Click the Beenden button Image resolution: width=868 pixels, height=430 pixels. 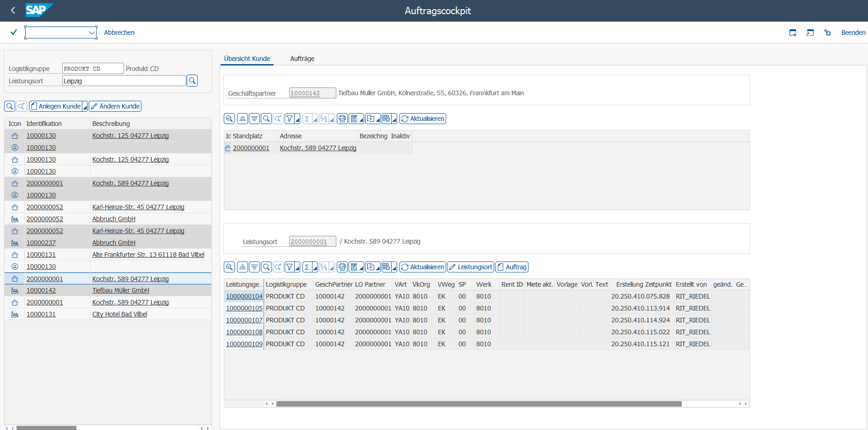[x=853, y=33]
